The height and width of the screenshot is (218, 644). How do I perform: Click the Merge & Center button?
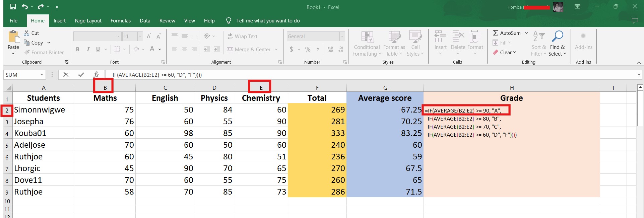[249, 49]
